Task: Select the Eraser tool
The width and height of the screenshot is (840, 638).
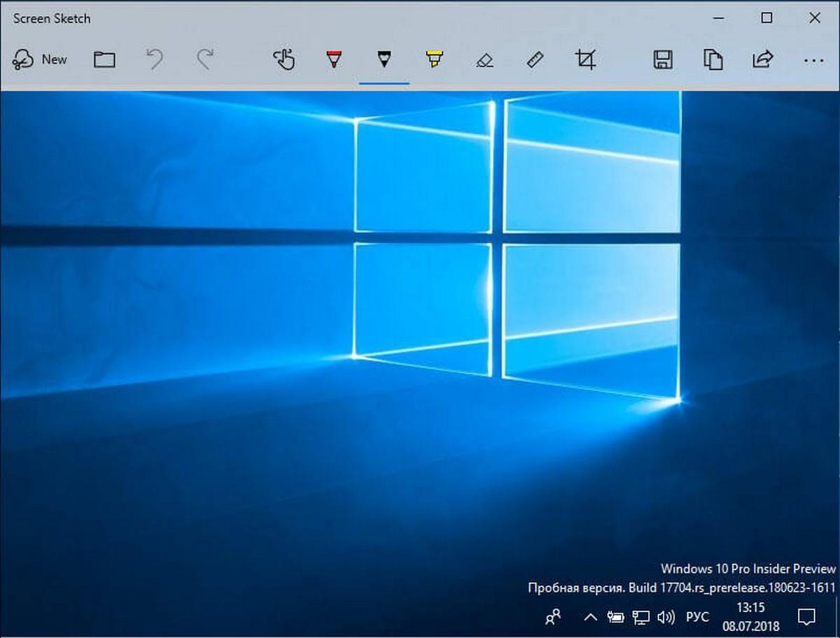Action: point(484,60)
